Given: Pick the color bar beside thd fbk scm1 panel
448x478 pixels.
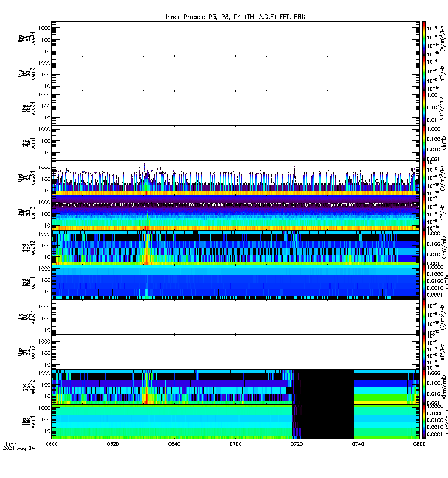Looking at the screenshot, I should click(x=424, y=282).
